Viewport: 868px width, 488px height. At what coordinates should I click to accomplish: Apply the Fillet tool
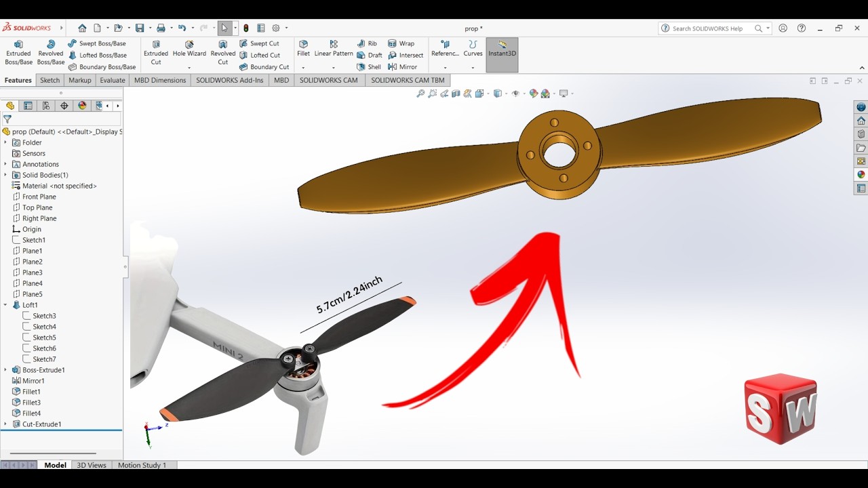click(x=303, y=49)
